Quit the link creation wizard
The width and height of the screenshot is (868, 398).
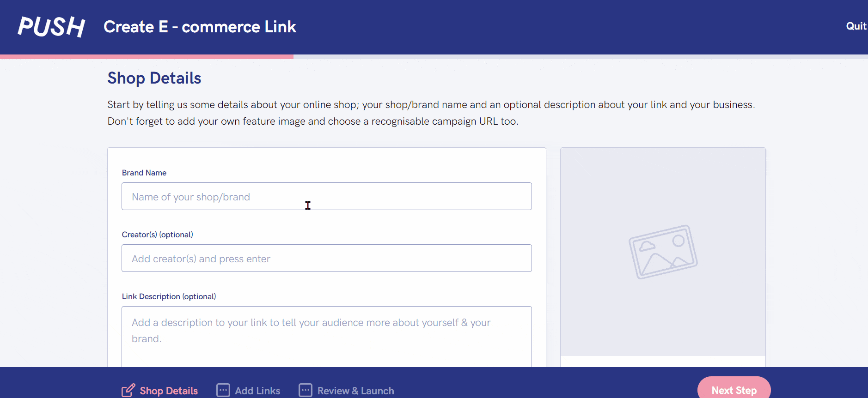(856, 26)
